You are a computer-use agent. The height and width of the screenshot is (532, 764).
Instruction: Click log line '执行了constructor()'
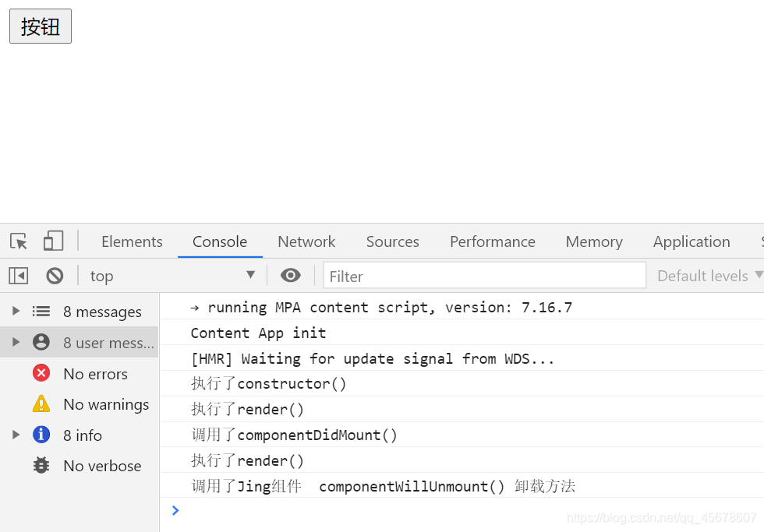click(x=462, y=383)
